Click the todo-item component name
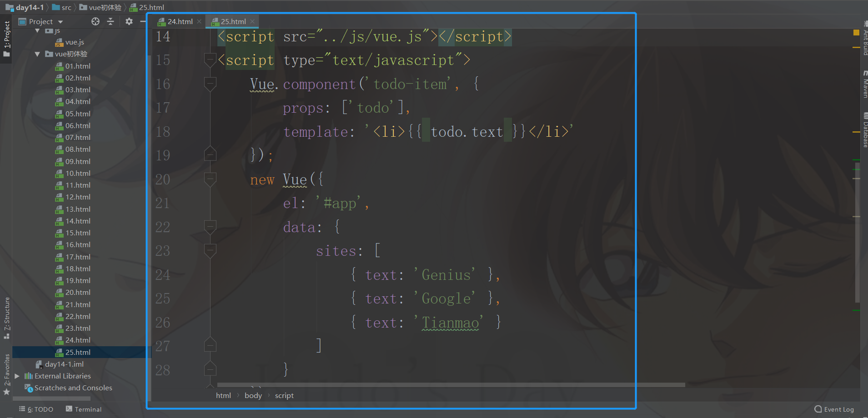The width and height of the screenshot is (868, 418). click(410, 84)
